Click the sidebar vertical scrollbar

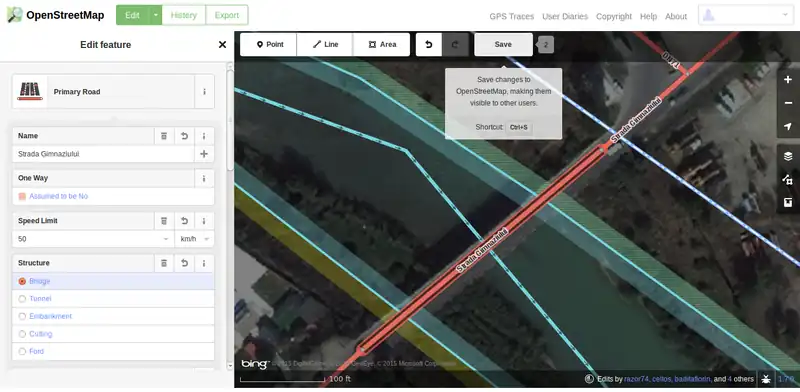230,120
